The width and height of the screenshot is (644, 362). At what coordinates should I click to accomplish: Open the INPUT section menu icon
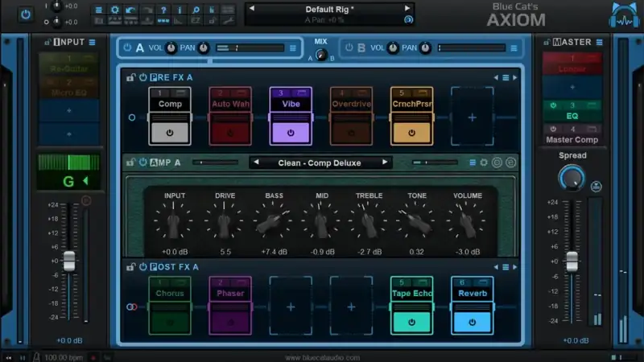(92, 43)
